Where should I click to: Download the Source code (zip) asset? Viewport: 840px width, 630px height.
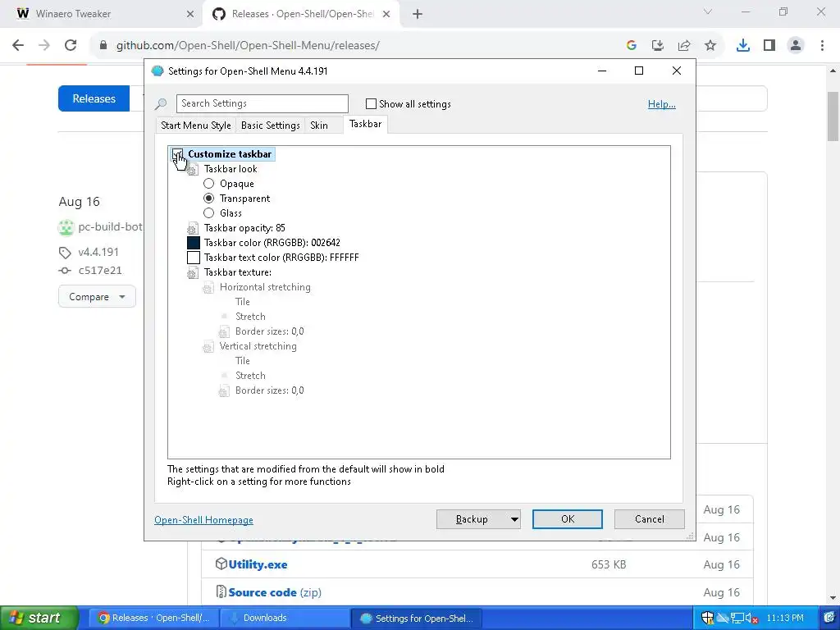pos(275,592)
